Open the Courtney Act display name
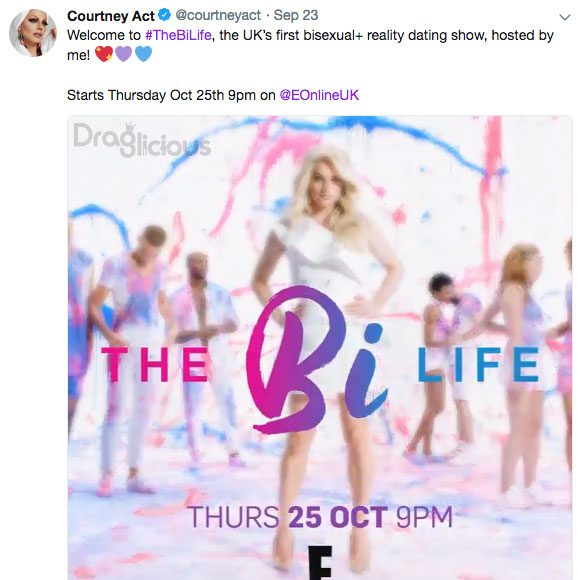582x580 pixels. click(111, 16)
